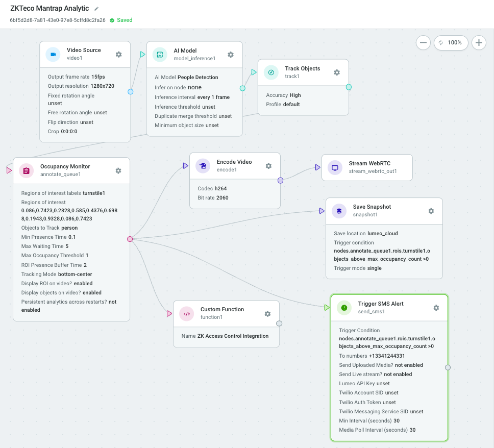Click Encode Video input arrow port

[186, 165]
